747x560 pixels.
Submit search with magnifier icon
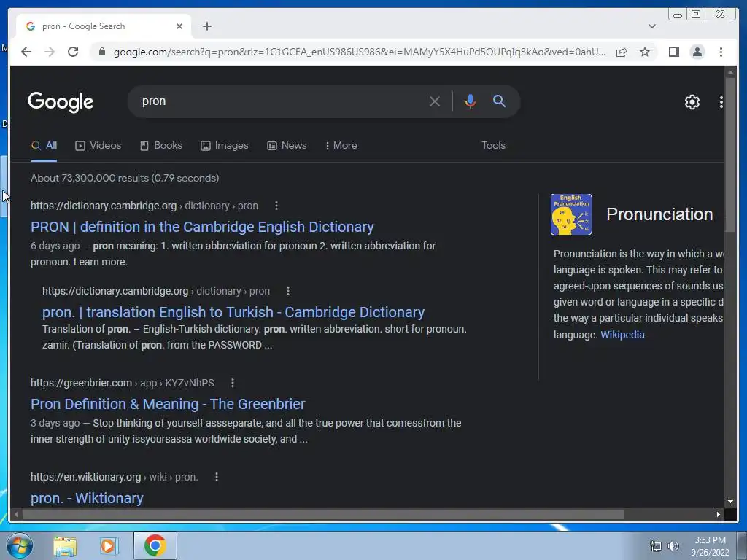click(499, 101)
